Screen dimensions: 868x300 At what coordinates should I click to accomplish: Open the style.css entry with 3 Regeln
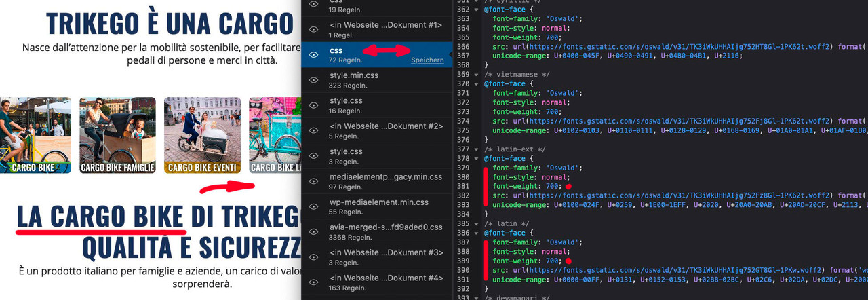point(376,156)
